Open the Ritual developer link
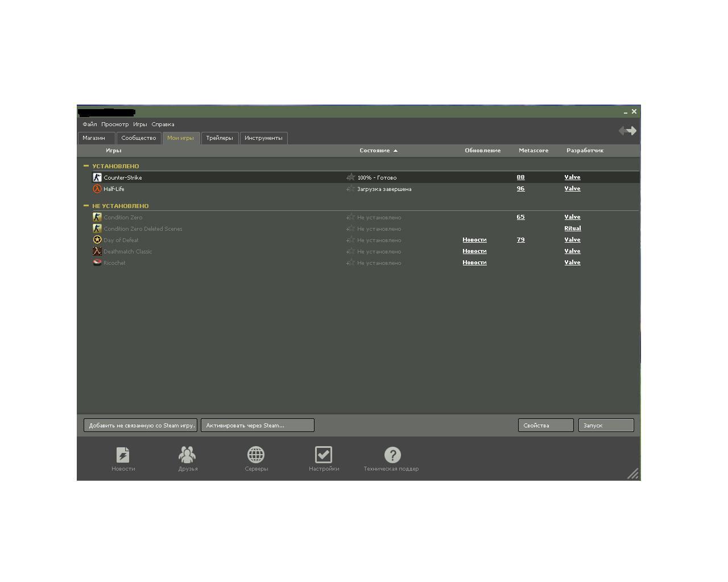Viewport: 728px width, 582px height. coord(573,228)
